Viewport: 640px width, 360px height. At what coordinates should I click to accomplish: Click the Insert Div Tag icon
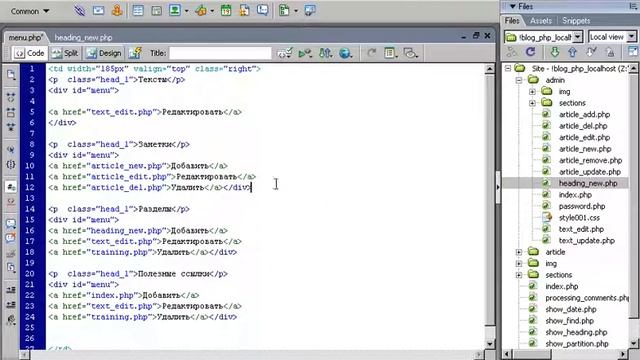(156, 11)
